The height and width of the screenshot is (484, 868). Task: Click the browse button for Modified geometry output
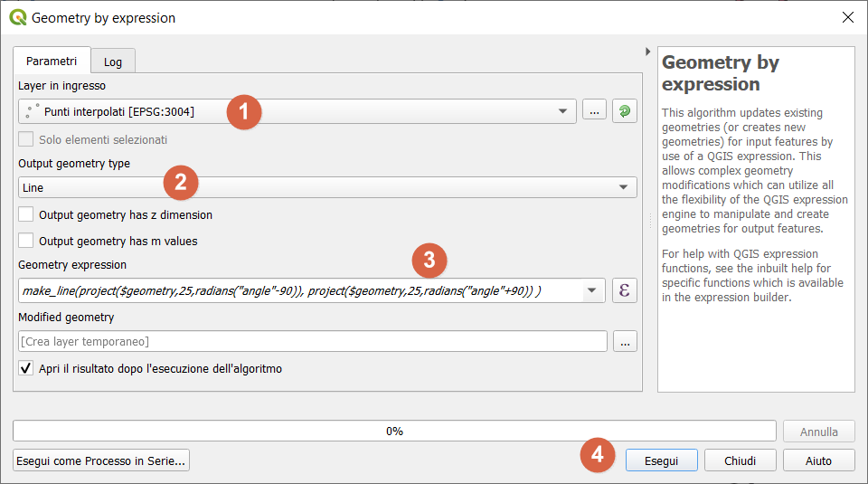(625, 341)
